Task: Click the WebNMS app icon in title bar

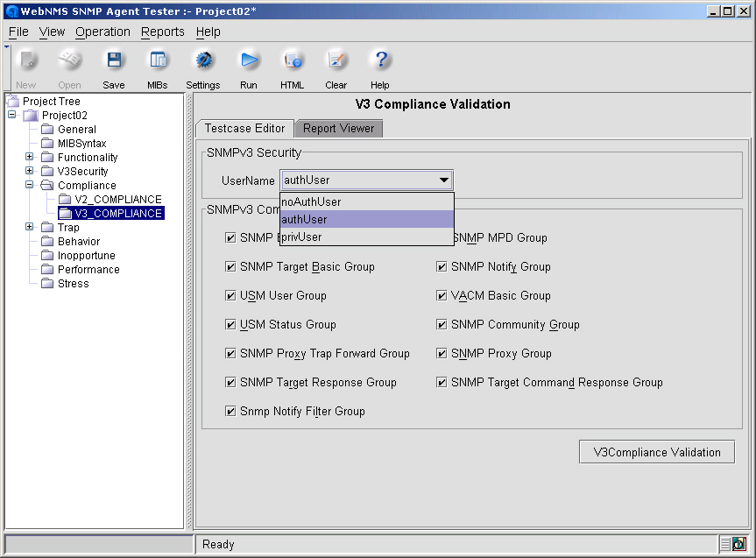Action: (12, 11)
